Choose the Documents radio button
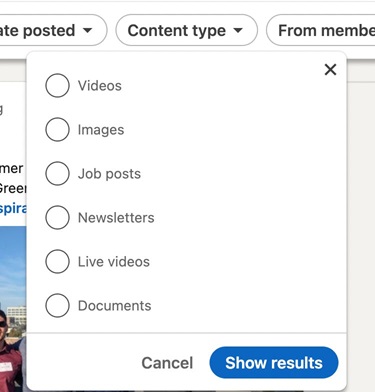The image size is (375, 392). click(57, 305)
